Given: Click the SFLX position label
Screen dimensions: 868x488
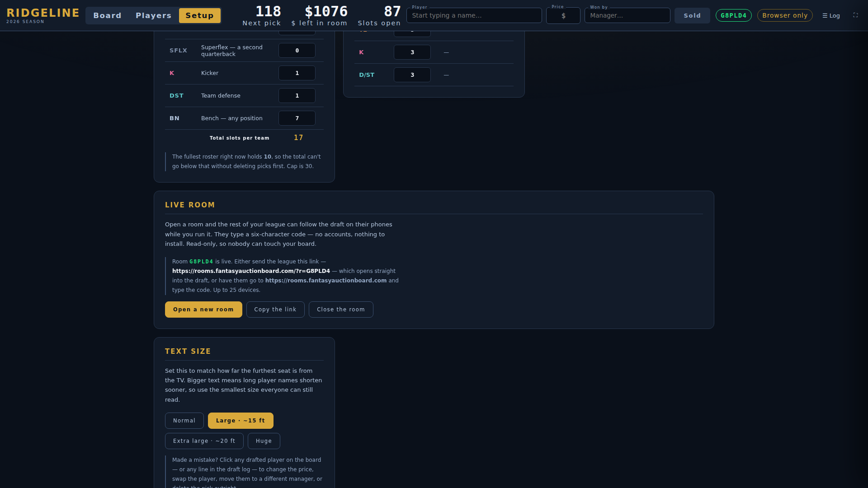Looking at the screenshot, I should tap(178, 51).
